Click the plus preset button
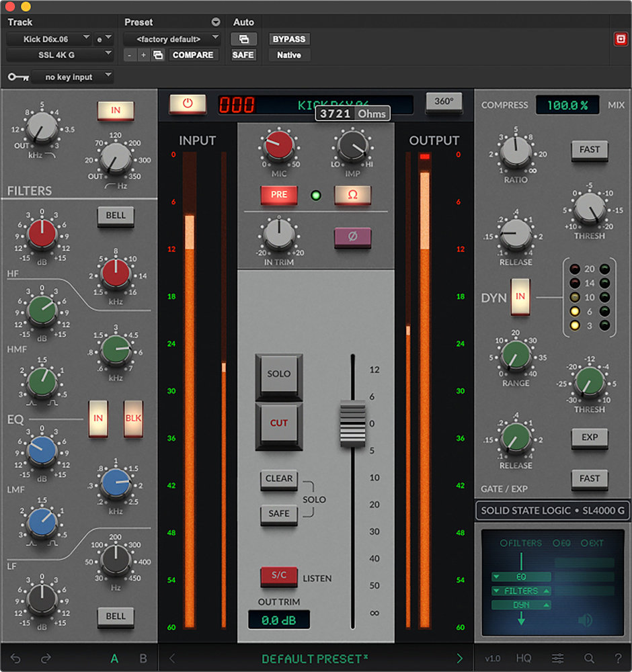 [143, 55]
